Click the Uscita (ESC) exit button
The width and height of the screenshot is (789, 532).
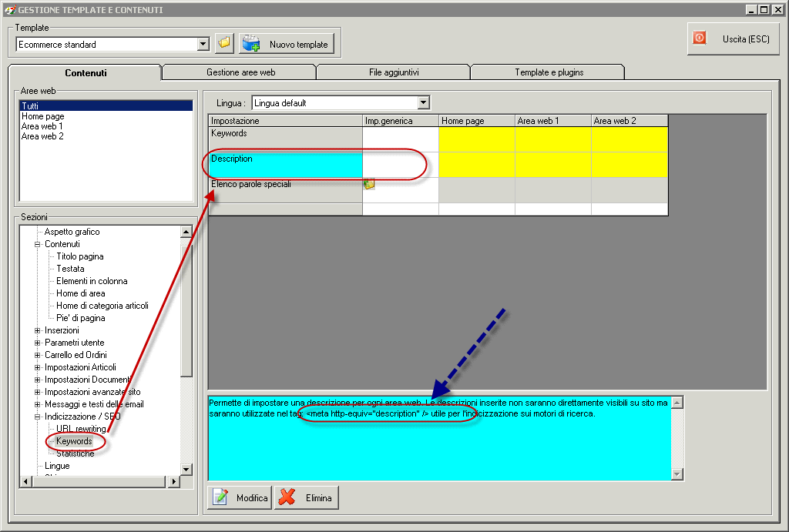pos(734,38)
